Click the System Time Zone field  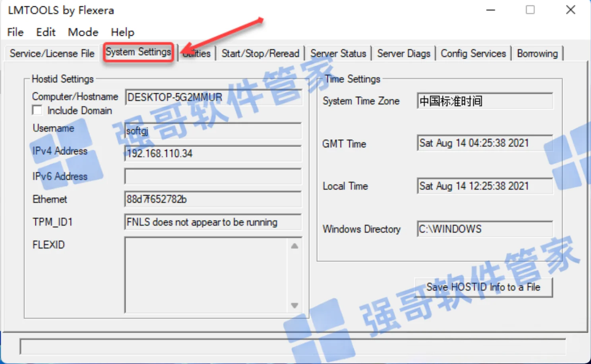(x=485, y=101)
